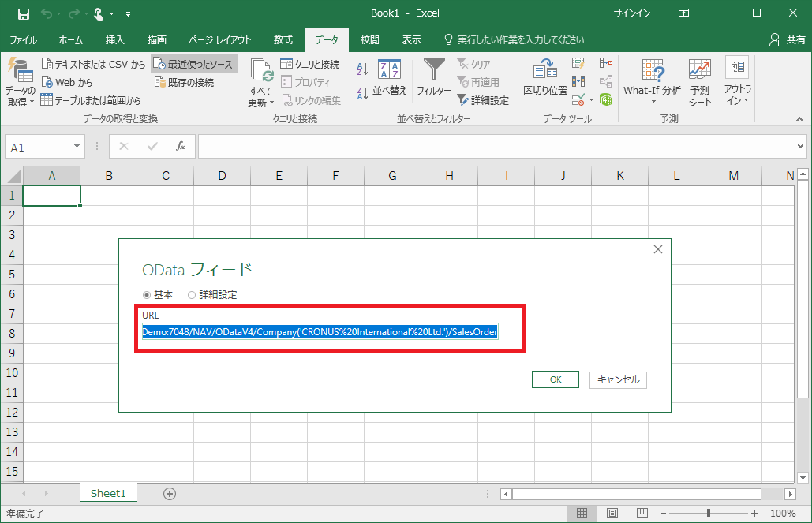The image size is (812, 523).
Task: Sort descending with the Z-to-A icon
Action: pos(362,93)
